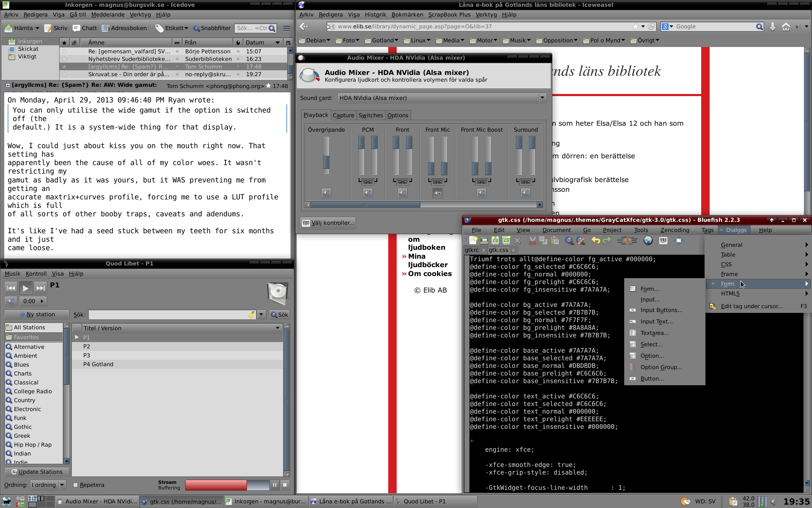Enable the Repetera checkbox in Quod Libet
The width and height of the screenshot is (812, 508).
click(76, 485)
